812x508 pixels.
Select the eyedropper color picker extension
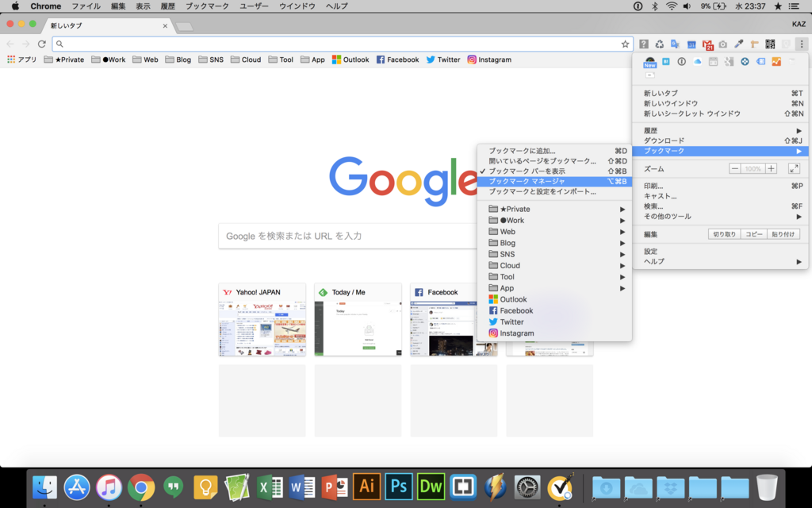(x=739, y=44)
